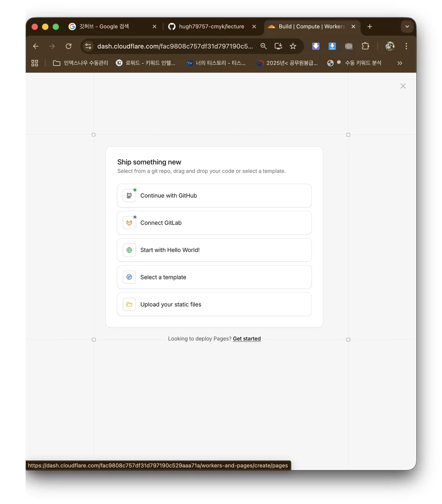The image size is (442, 504).
Task: Open the zoom magnifier in the address bar
Action: pyautogui.click(x=264, y=46)
